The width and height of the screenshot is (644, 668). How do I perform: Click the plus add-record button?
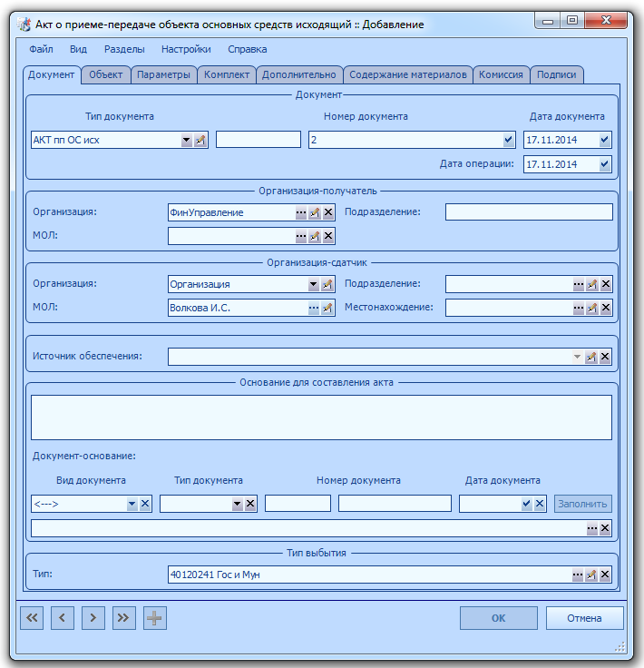click(154, 618)
